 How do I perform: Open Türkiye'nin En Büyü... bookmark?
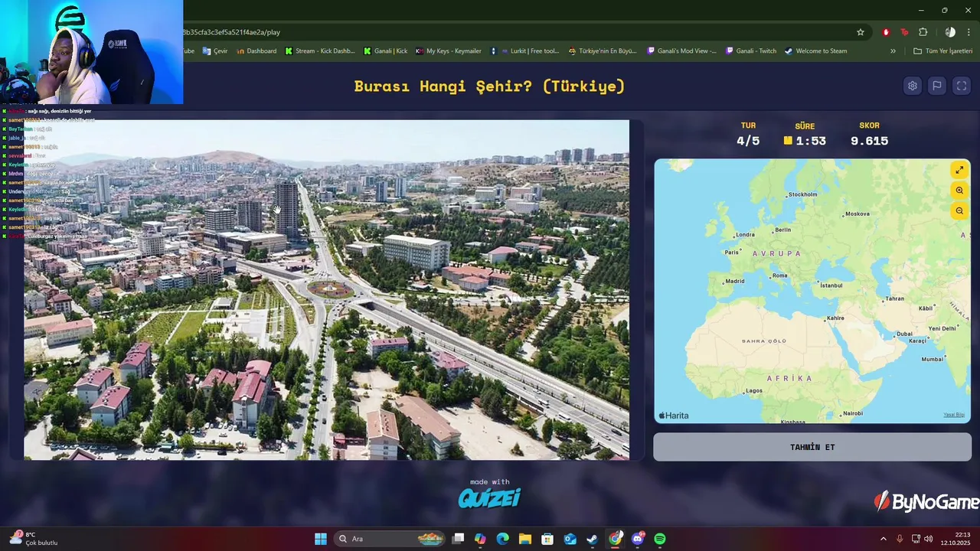[x=603, y=51]
